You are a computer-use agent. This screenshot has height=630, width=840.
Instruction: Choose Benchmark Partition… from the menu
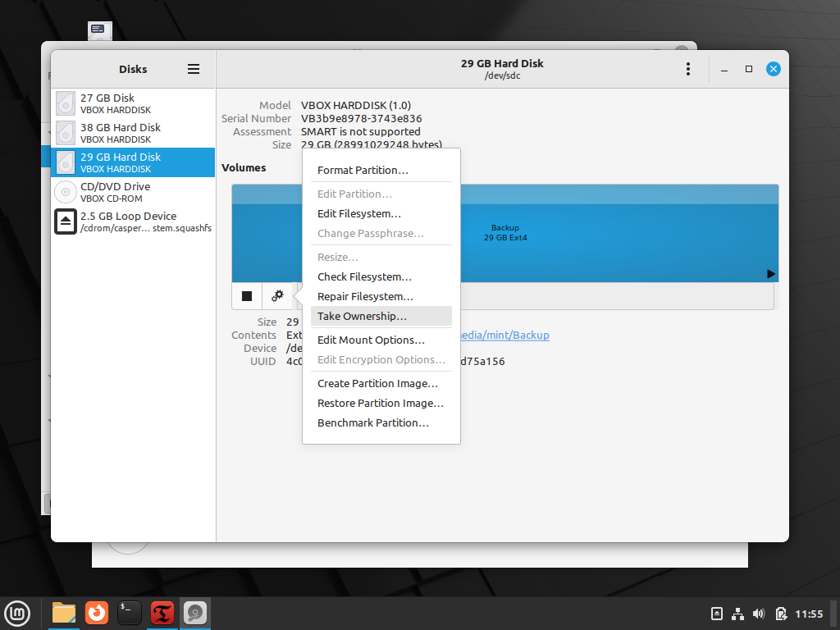coord(381,423)
